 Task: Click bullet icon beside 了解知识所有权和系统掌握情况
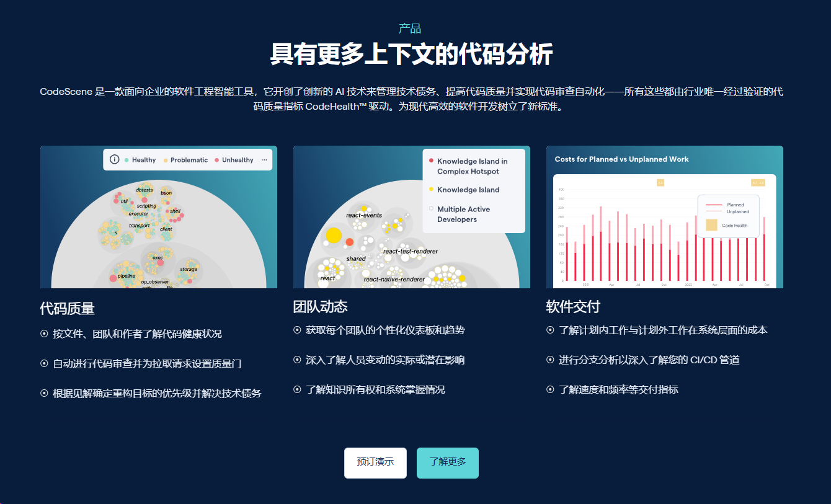coord(297,389)
